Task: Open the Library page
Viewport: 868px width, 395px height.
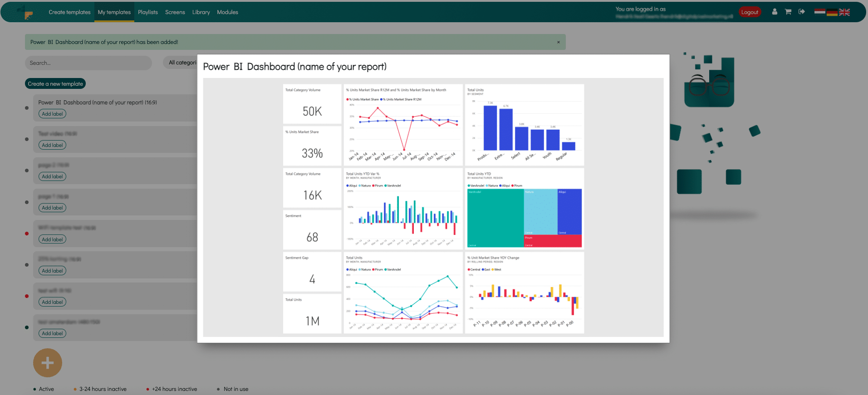Action: 201,12
